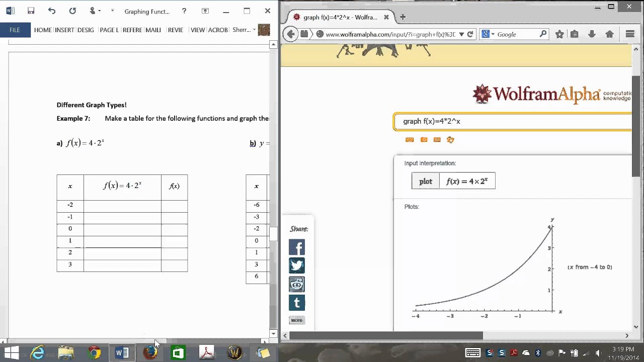Go back in Firefox
The width and height of the screenshot is (644, 362).
290,34
